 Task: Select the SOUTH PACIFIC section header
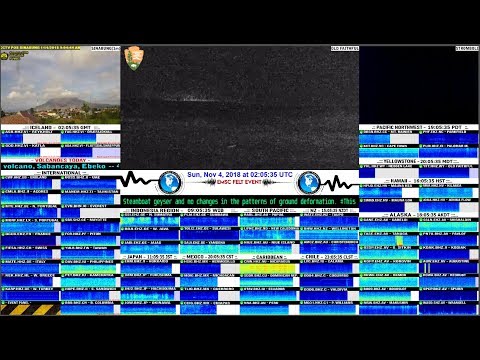(269, 210)
